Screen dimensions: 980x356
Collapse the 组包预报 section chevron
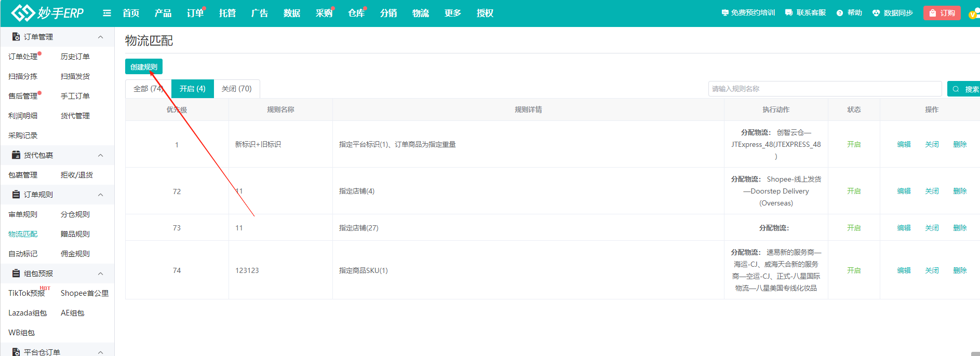click(x=101, y=273)
